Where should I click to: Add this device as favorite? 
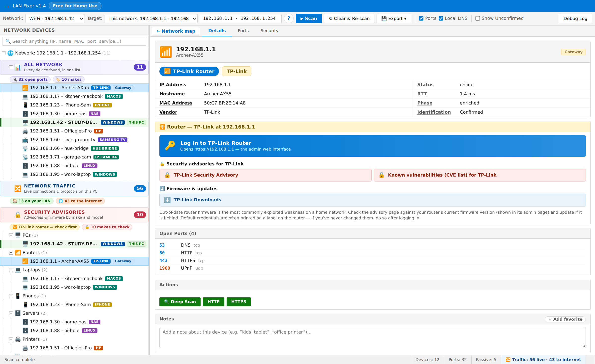(x=565, y=319)
